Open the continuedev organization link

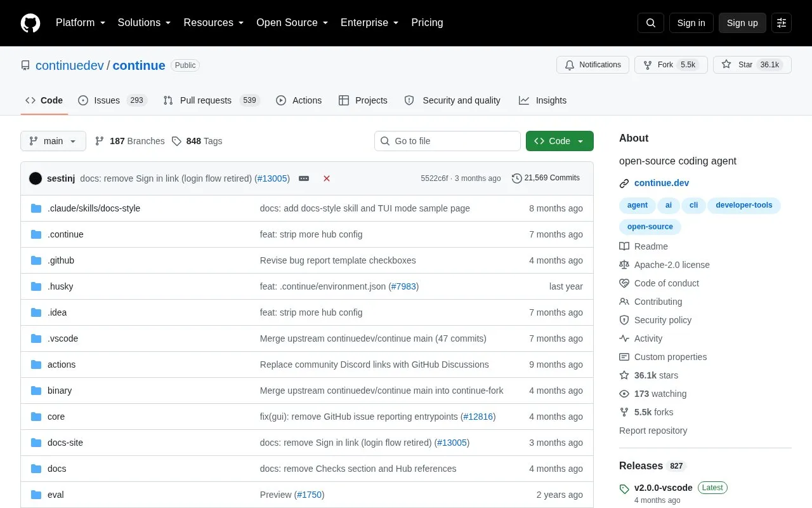point(70,65)
